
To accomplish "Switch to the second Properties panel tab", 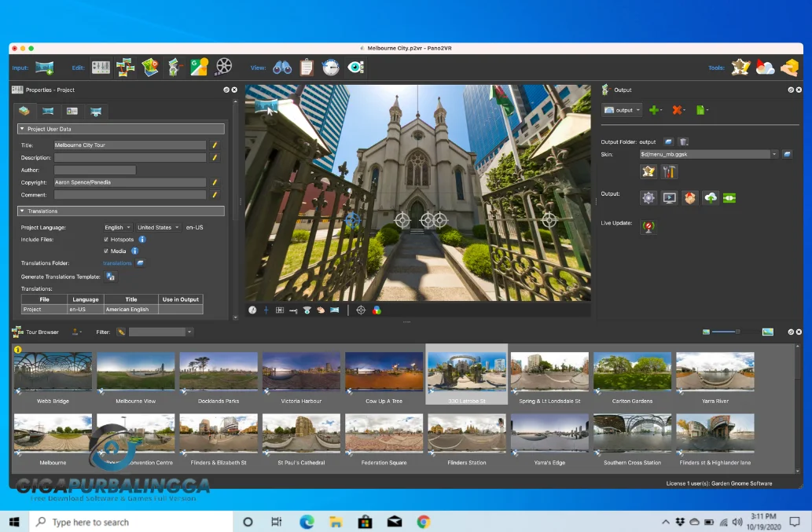I will (48, 111).
